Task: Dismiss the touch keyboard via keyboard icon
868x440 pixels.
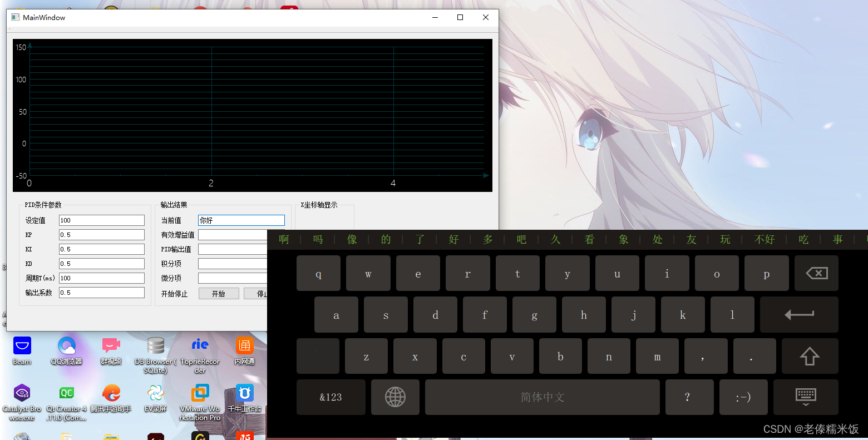Action: (805, 397)
